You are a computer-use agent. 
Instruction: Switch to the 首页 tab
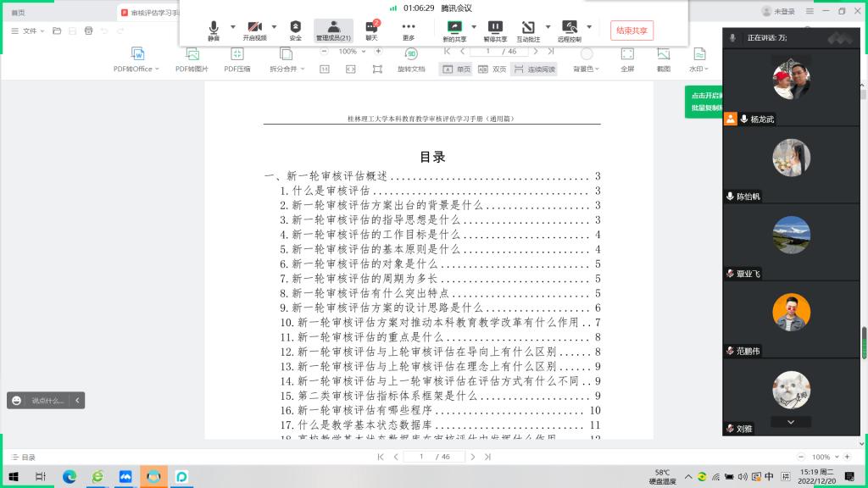tap(18, 12)
